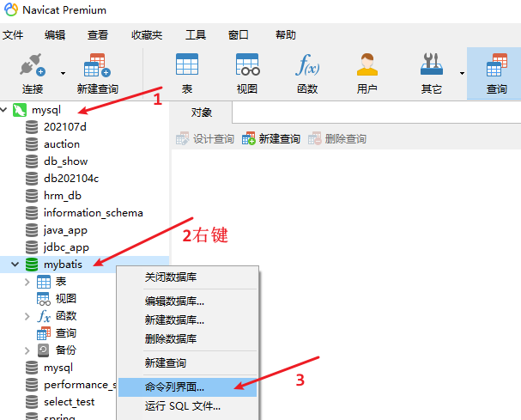
Task: Select the select_test database
Action: click(x=70, y=402)
